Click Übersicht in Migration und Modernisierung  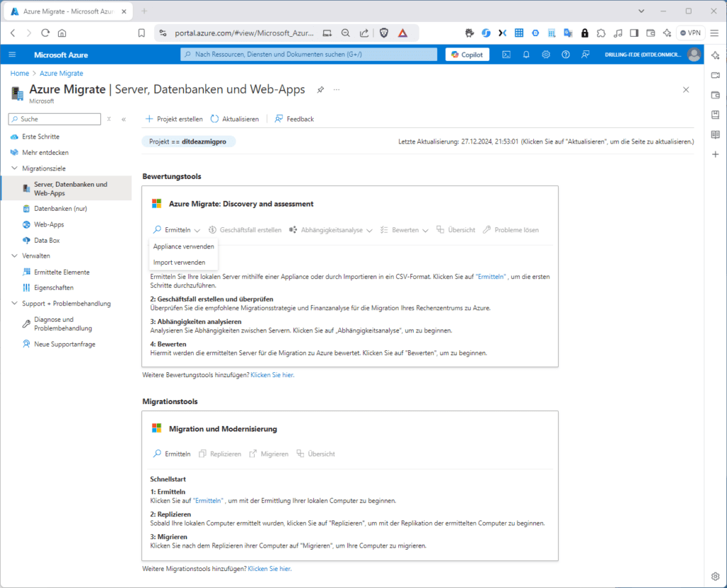pos(316,454)
